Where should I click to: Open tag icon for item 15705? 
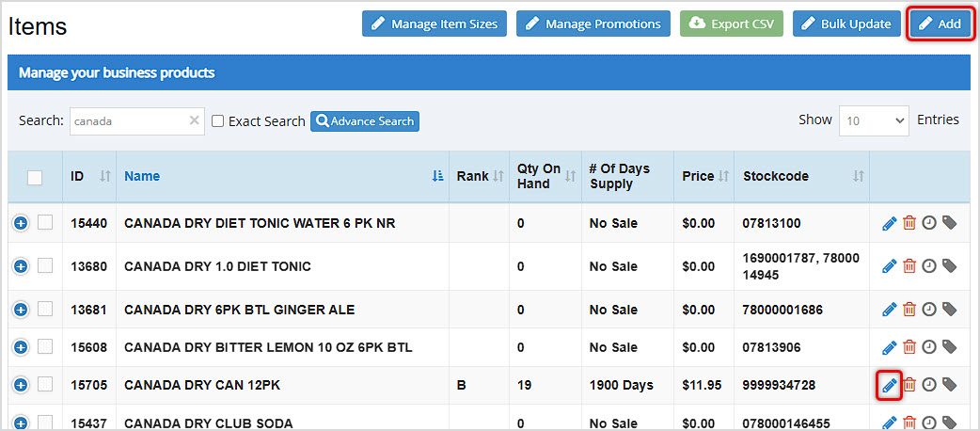pyautogui.click(x=949, y=385)
